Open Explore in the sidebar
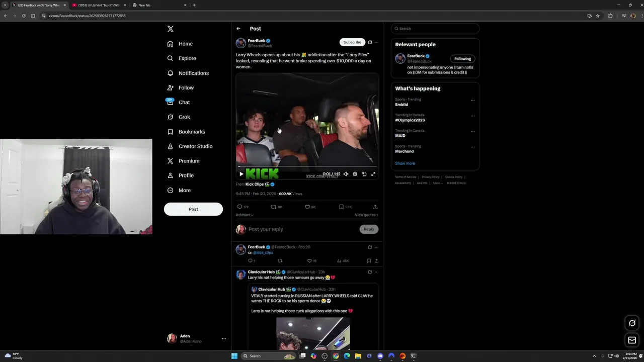 [x=182, y=58]
